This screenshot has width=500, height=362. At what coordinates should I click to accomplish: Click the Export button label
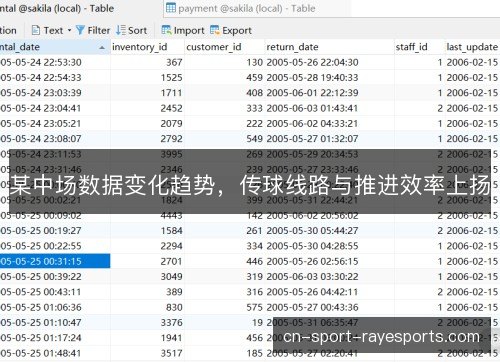pyautogui.click(x=237, y=31)
